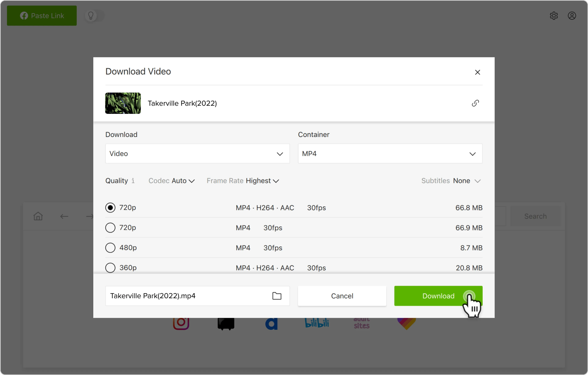Click the copy link icon beside video title
Screen dimensions: 588x375
[x=475, y=103]
